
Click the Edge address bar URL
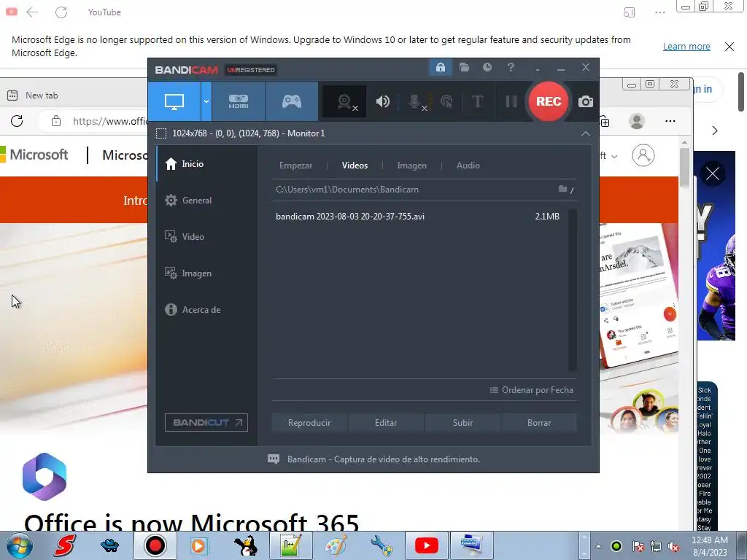point(110,121)
